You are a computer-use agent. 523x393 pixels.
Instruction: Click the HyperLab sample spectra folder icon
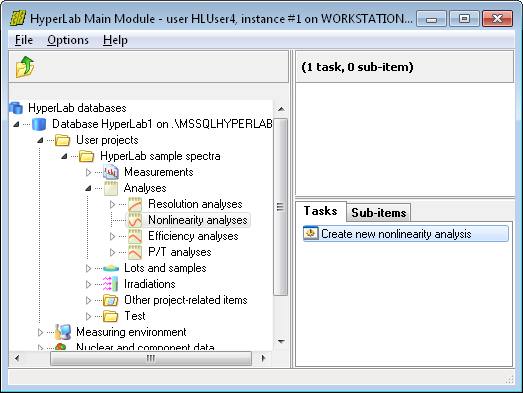[x=86, y=156]
